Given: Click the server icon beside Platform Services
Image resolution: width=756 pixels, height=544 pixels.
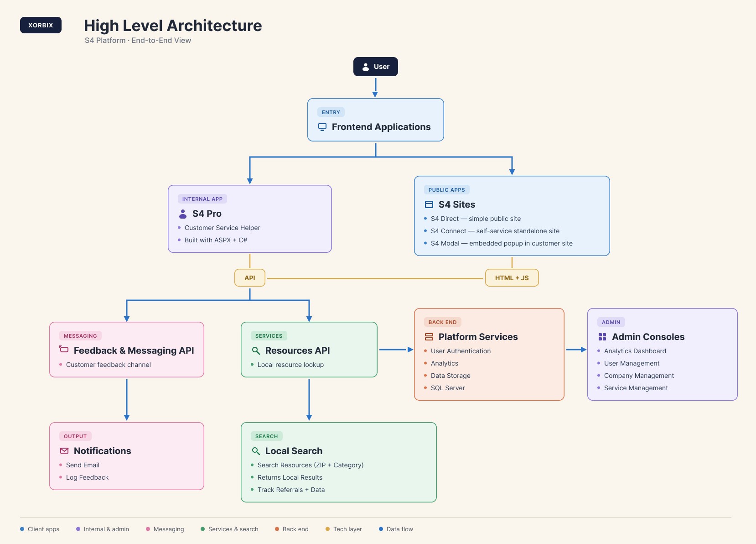Looking at the screenshot, I should click(x=429, y=337).
